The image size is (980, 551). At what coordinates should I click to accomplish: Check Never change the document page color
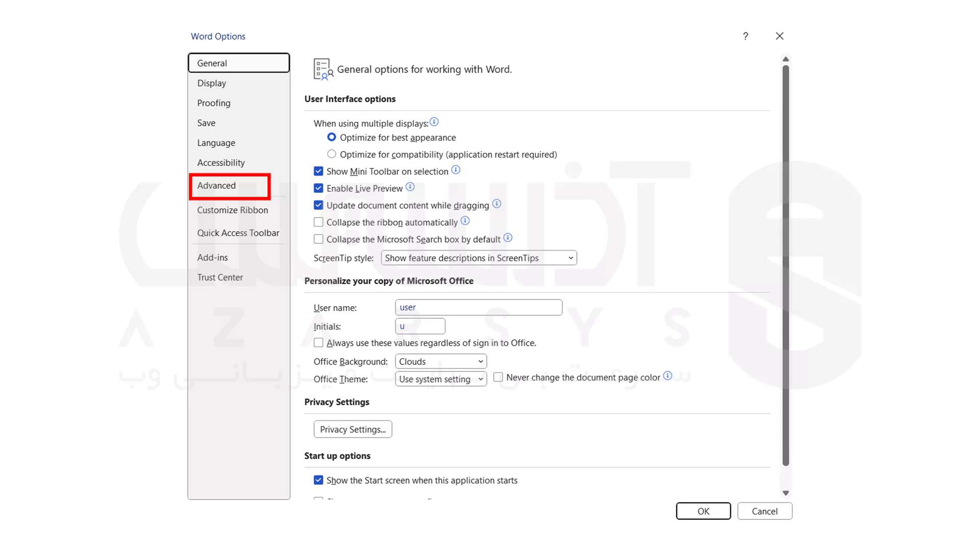pyautogui.click(x=498, y=377)
